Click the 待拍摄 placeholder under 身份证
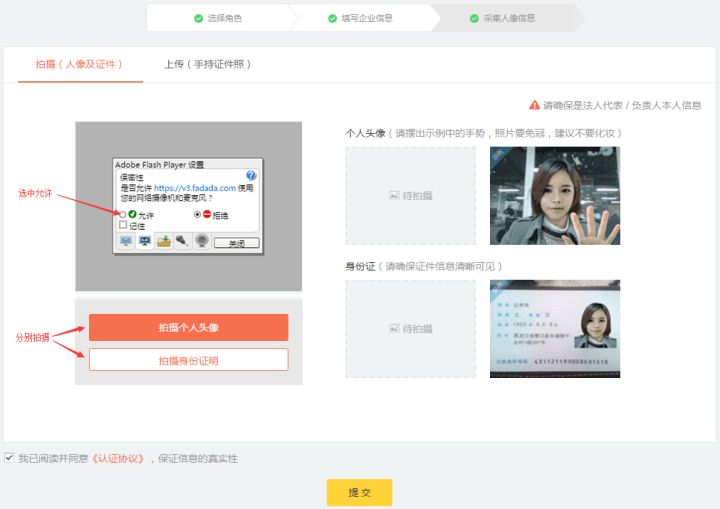Screen dimensions: 720x509 [x=411, y=329]
